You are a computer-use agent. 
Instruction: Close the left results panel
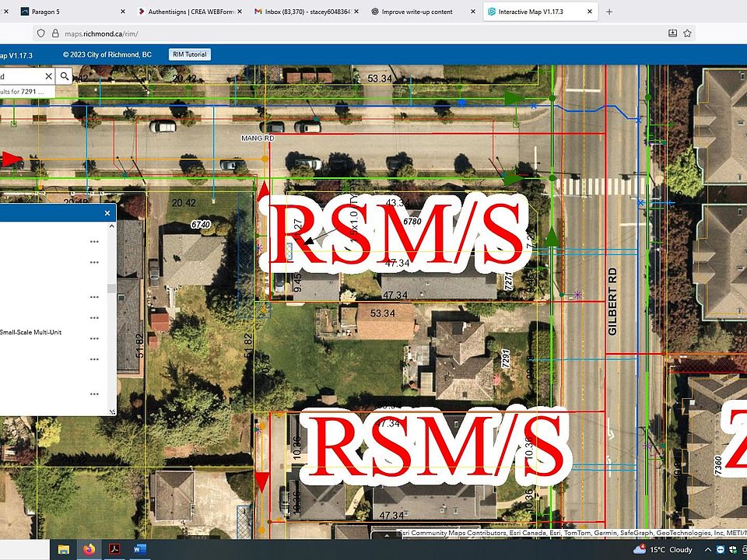click(107, 213)
